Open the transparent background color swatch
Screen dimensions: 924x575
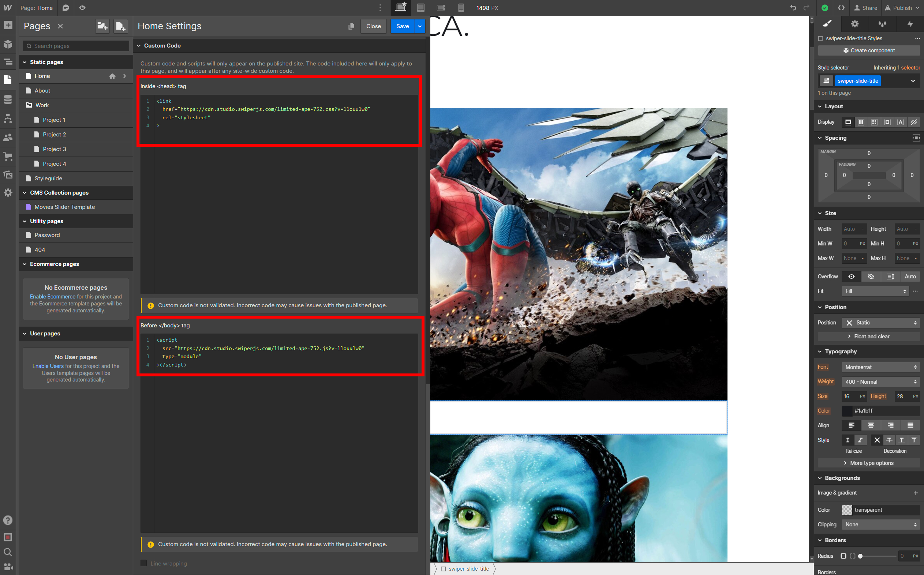click(847, 510)
